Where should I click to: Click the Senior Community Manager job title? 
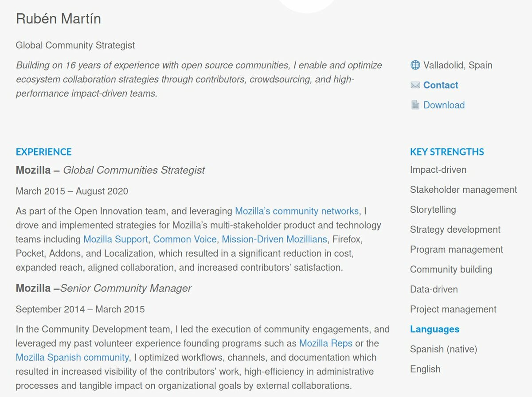126,288
